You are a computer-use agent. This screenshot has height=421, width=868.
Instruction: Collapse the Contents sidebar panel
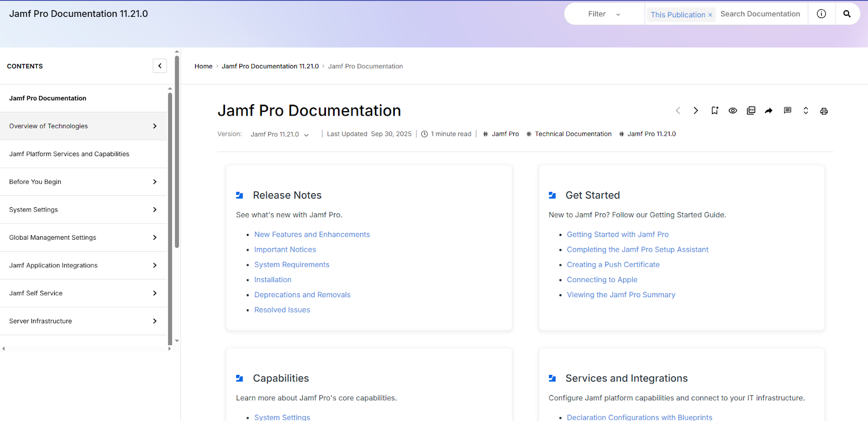(x=159, y=66)
